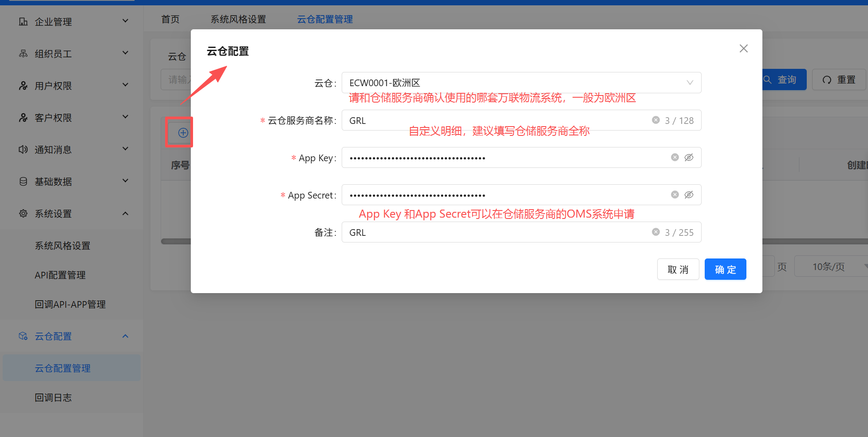Click the add cloud warehouse plus icon
Image resolution: width=868 pixels, height=437 pixels.
click(183, 132)
